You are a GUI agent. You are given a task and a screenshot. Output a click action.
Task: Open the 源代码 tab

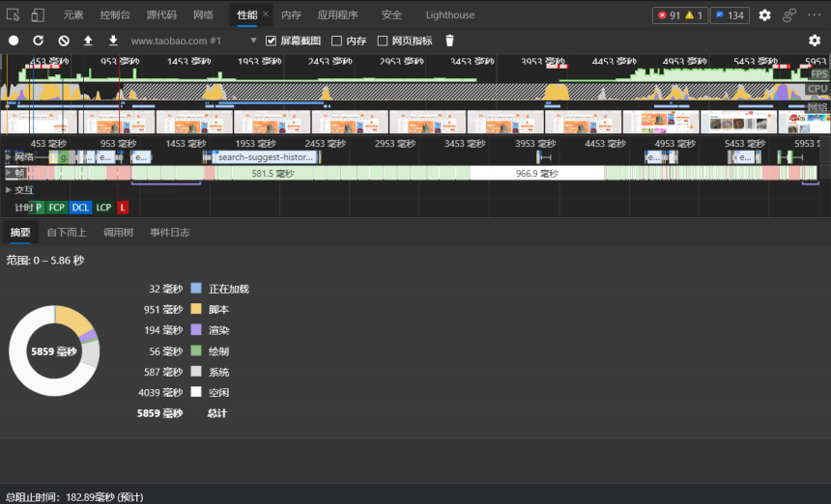click(x=161, y=14)
